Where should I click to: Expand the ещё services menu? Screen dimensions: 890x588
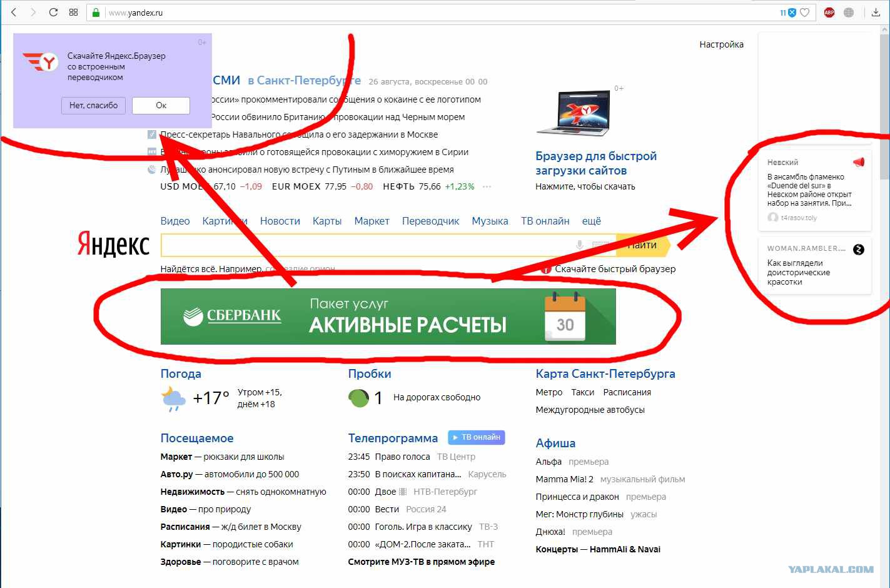pos(591,221)
